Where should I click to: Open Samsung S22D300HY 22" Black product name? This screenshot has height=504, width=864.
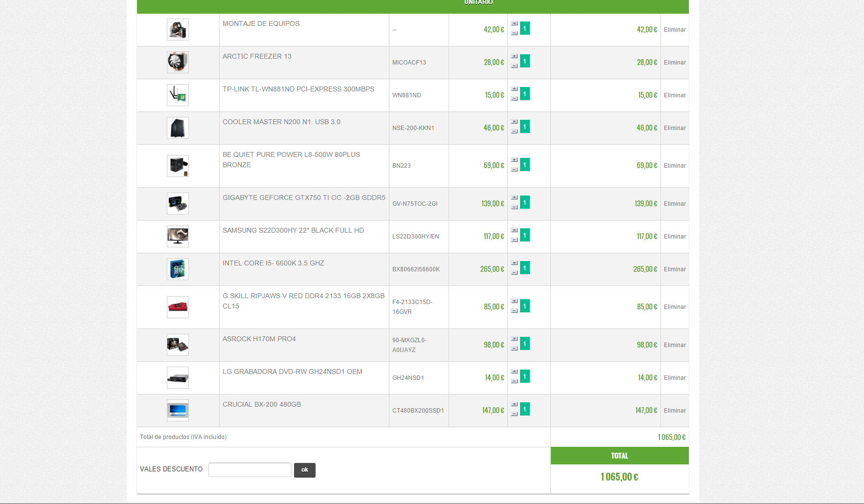point(293,230)
